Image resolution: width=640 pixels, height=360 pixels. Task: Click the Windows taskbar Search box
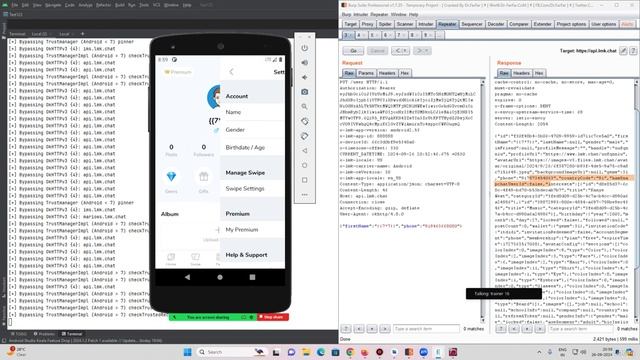pos(231,352)
